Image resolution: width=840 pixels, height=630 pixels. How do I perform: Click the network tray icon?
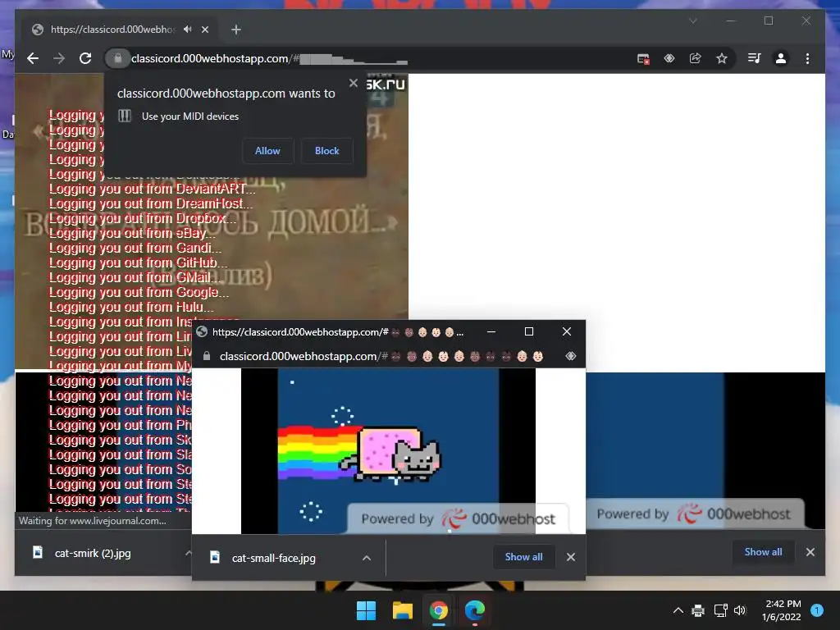(720, 610)
